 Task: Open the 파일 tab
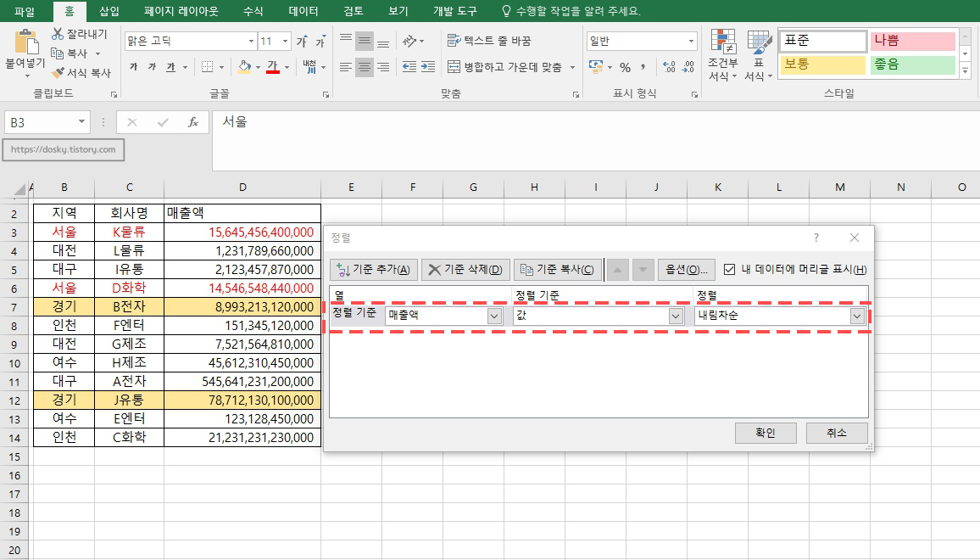[x=25, y=11]
